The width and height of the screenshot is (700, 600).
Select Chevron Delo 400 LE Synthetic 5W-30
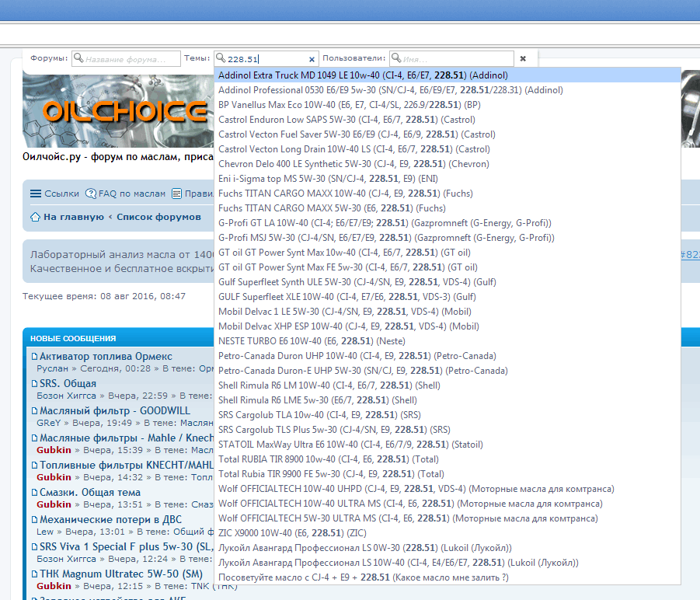point(448,163)
